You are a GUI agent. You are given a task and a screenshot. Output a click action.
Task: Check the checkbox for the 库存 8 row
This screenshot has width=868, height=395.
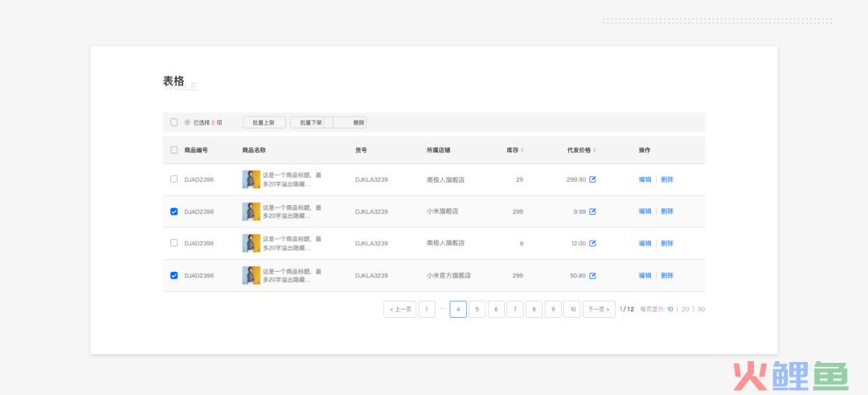pyautogui.click(x=174, y=243)
